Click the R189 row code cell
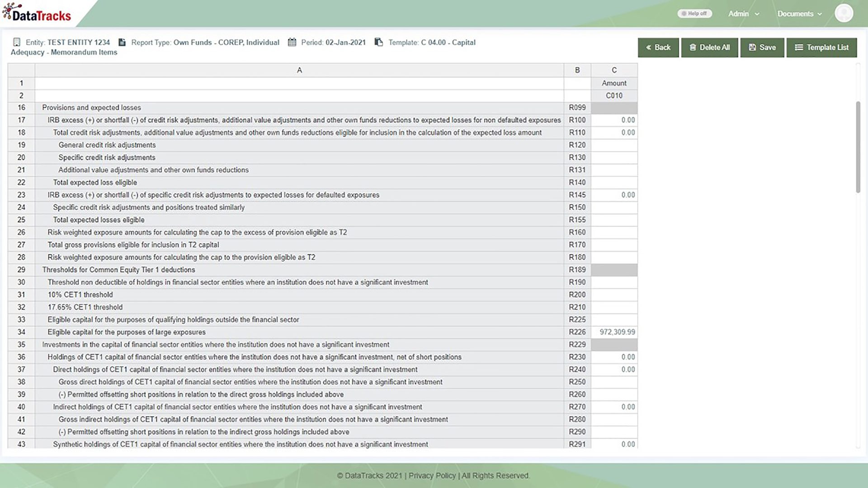868x488 pixels. pos(577,270)
